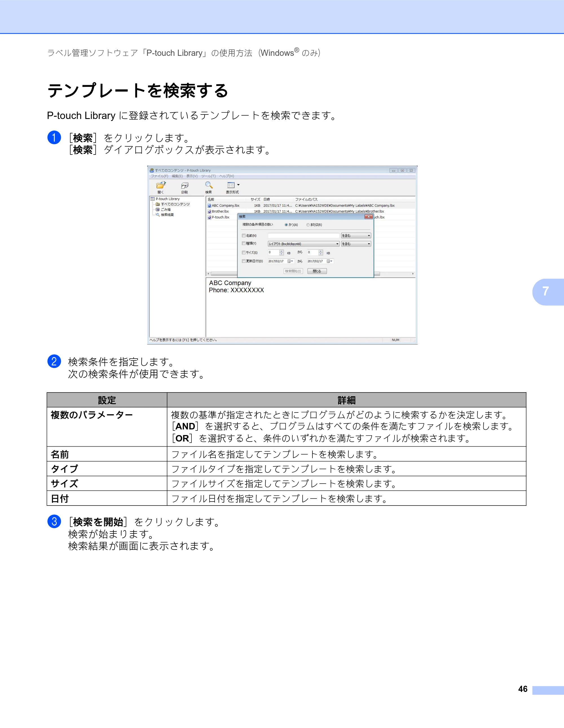This screenshot has width=564, height=728.
Task: Click horizontal scrollbar right arrow
Action: coord(413,274)
